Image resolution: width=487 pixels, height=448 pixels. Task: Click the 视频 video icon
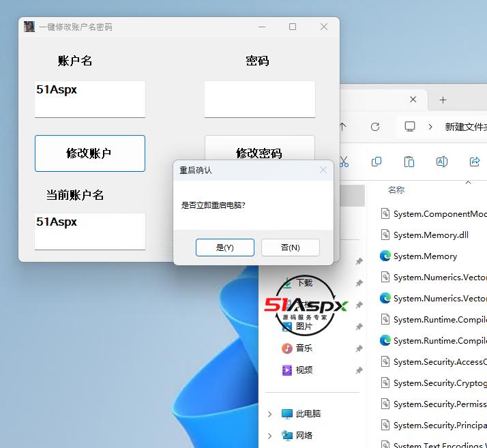(287, 370)
